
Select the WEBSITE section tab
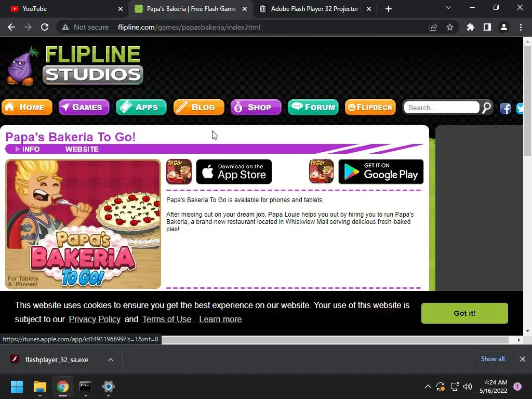[82, 149]
